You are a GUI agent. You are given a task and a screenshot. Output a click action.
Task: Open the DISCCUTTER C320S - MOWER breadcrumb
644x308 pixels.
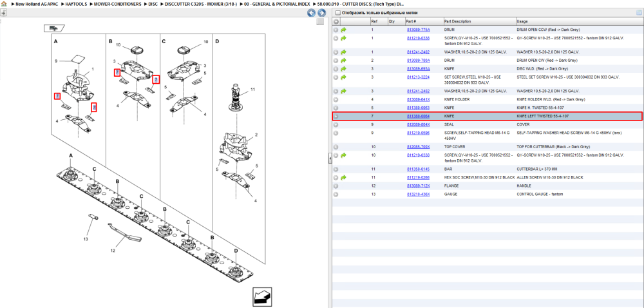coord(201,3)
